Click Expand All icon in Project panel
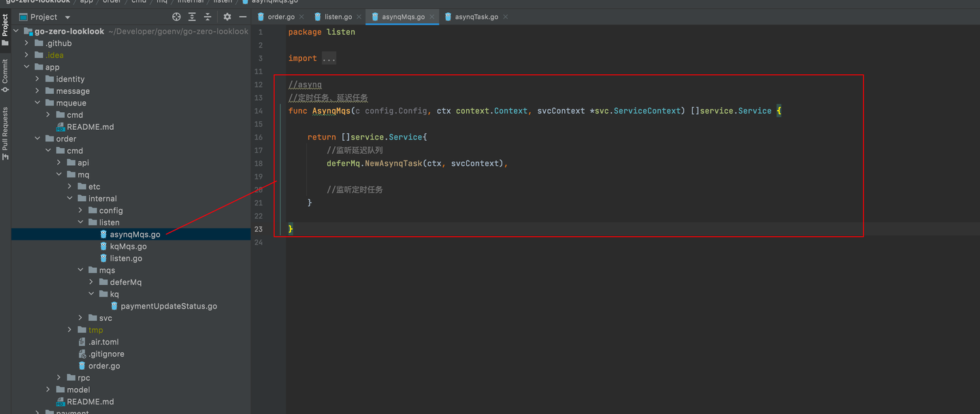The width and height of the screenshot is (980, 414). click(x=193, y=17)
